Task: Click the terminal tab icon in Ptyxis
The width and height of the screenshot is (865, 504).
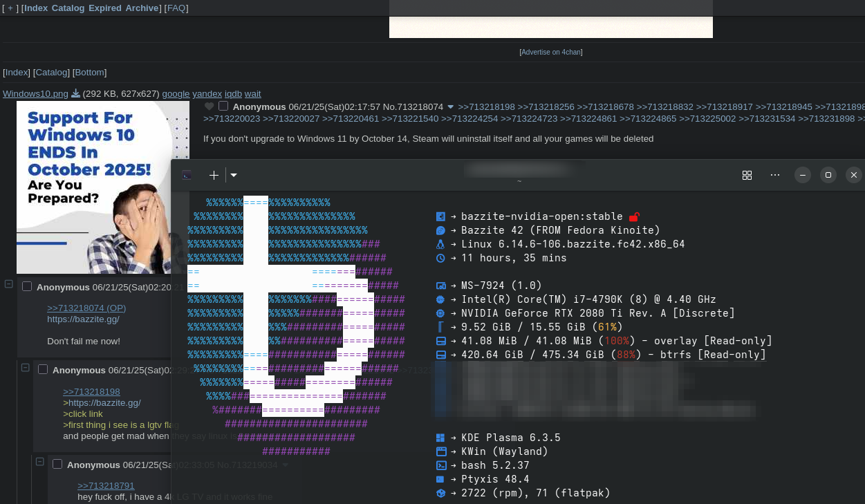Action: [187, 175]
